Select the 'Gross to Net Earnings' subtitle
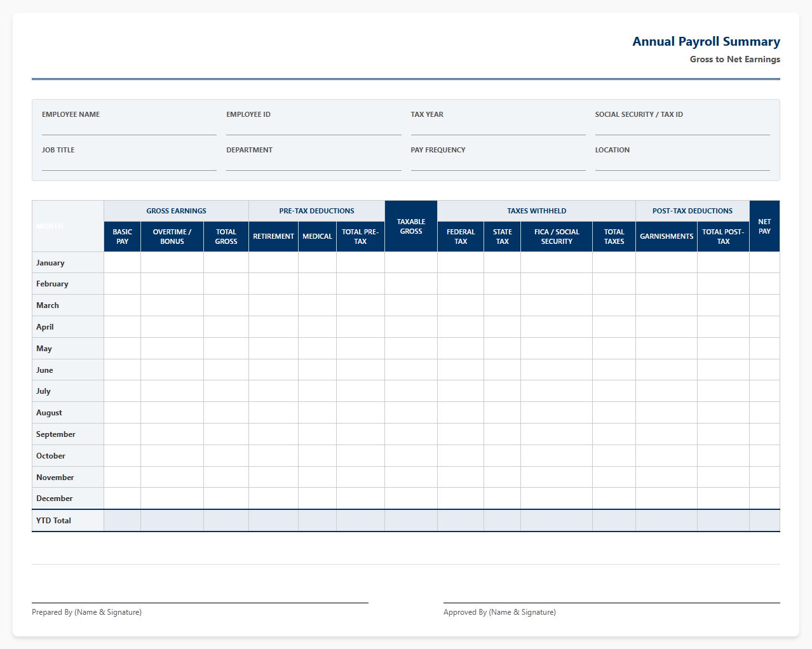The width and height of the screenshot is (812, 649). pos(735,59)
